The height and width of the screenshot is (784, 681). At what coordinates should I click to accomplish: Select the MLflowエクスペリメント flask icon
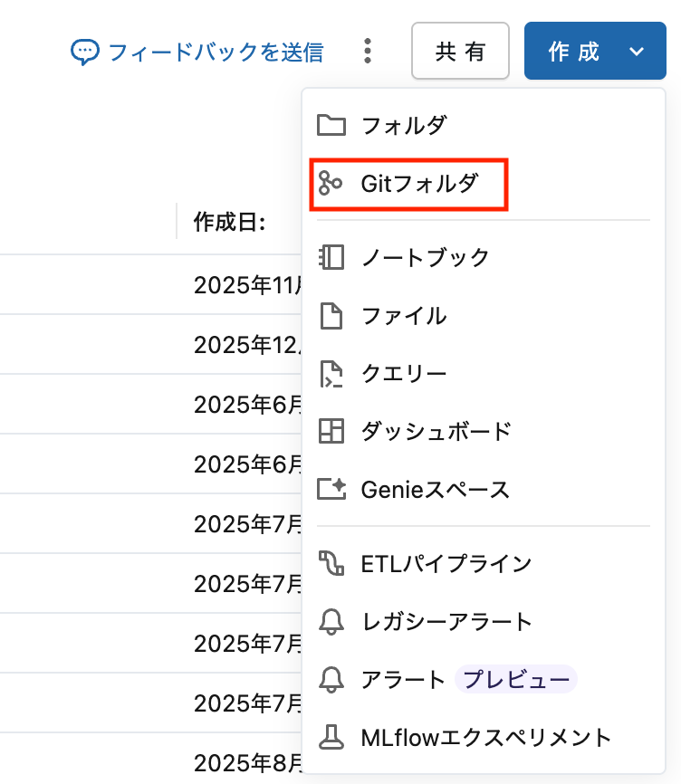pos(331,738)
